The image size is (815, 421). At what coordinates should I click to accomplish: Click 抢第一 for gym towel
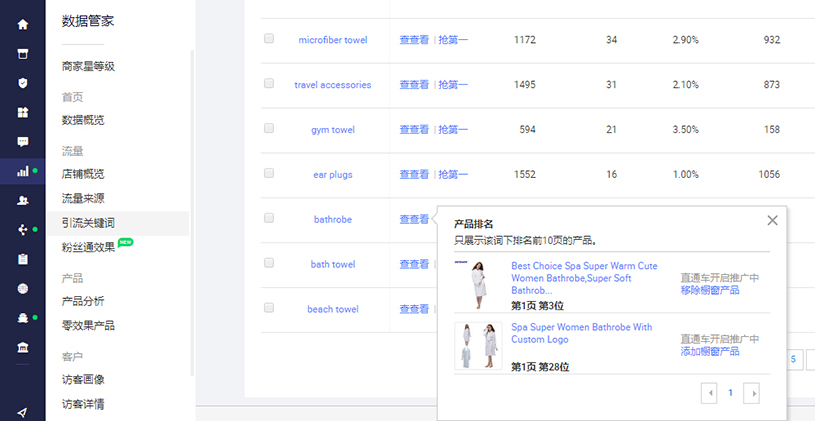(x=453, y=129)
